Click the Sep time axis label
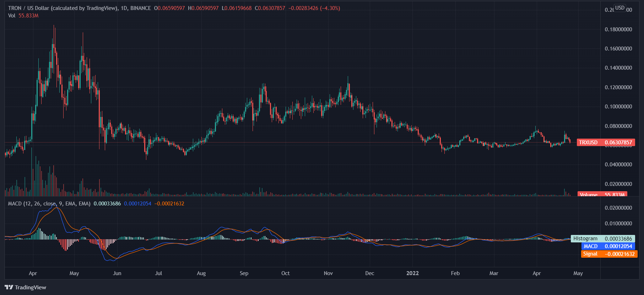This screenshot has width=644, height=295. click(x=244, y=273)
